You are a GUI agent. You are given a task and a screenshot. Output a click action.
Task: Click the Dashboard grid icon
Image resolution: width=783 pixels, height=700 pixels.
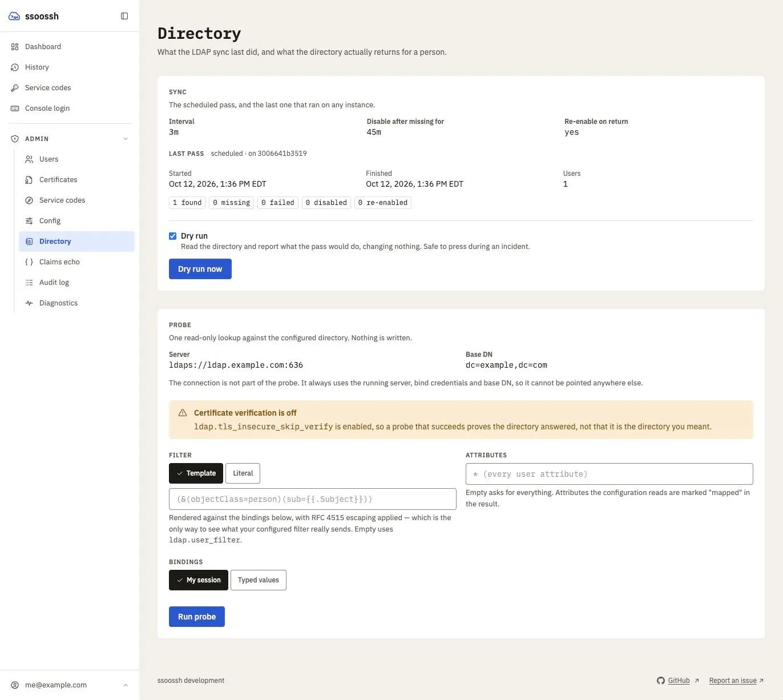click(x=15, y=47)
